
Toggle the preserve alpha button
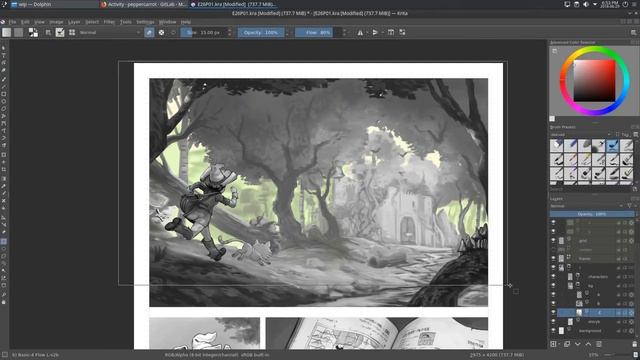point(162,32)
